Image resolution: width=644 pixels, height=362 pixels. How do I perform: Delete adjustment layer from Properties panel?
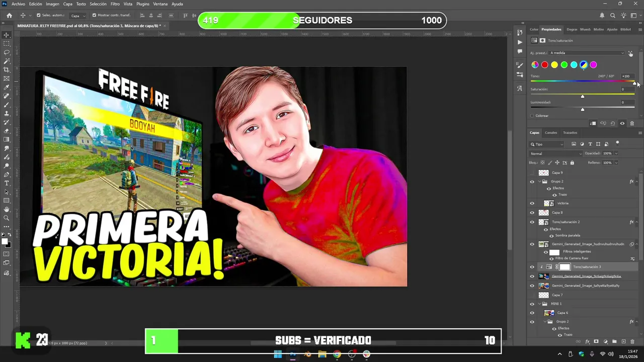pyautogui.click(x=632, y=123)
